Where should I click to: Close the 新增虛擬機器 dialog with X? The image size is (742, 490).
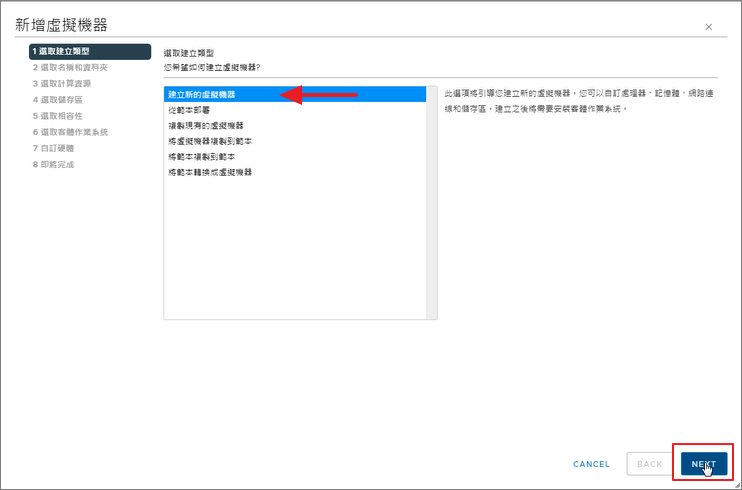point(708,27)
